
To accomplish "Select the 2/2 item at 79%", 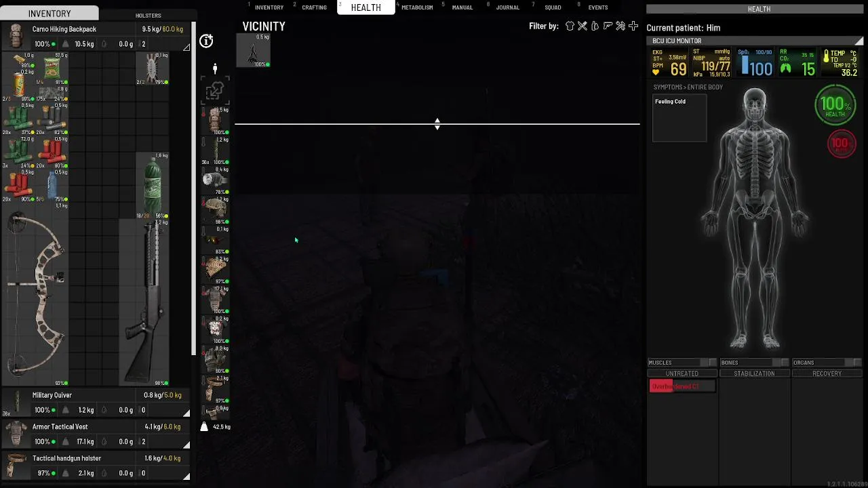I will (x=153, y=68).
